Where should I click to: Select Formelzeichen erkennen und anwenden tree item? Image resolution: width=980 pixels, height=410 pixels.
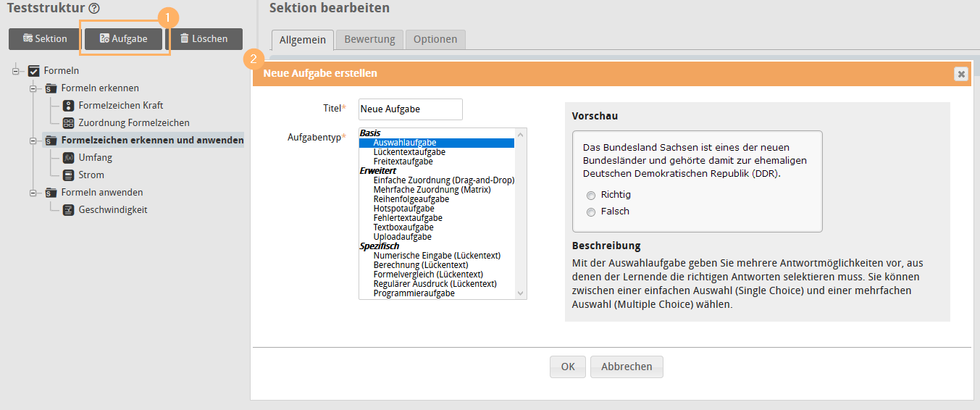pyautogui.click(x=153, y=141)
